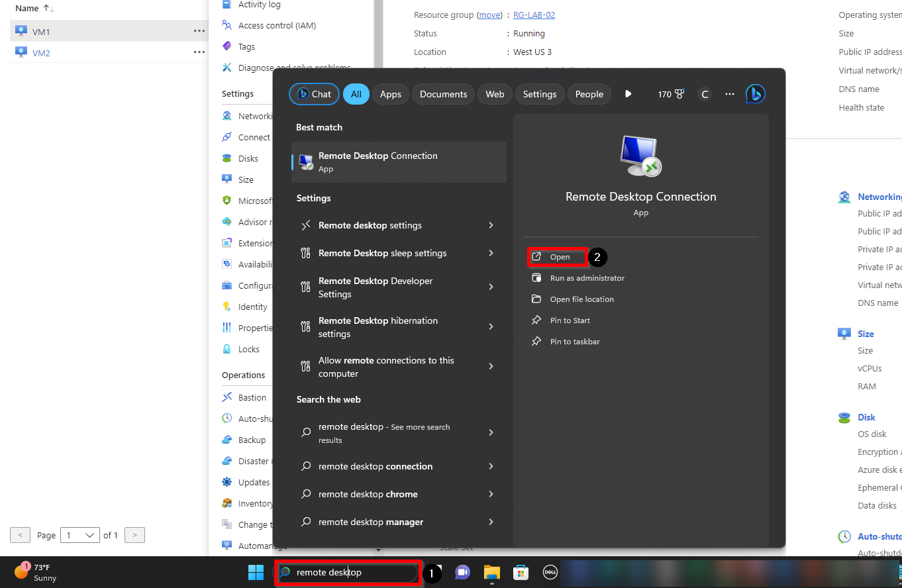This screenshot has height=588, width=902.
Task: Open the weather widget showing 73°F
Action: point(35,572)
